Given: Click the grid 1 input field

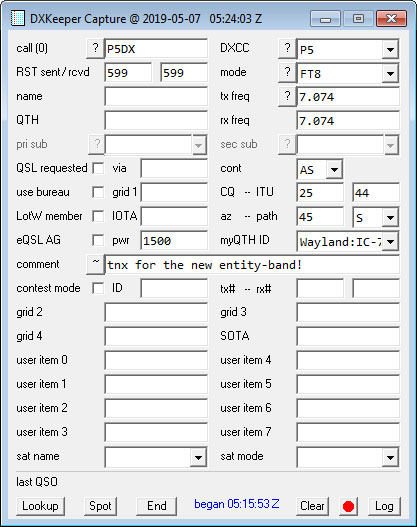Looking at the screenshot, I should (x=174, y=192).
